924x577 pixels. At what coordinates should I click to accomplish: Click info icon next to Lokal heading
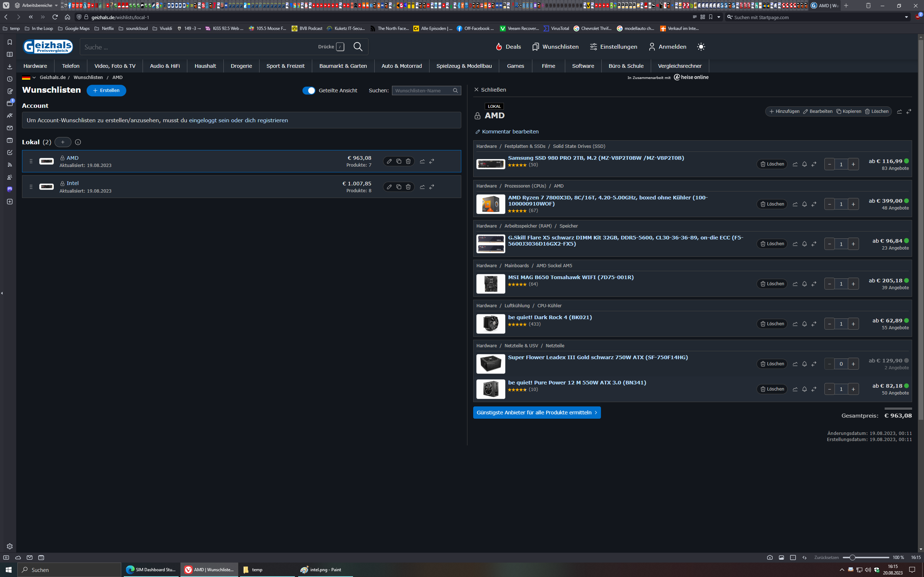coord(78,142)
